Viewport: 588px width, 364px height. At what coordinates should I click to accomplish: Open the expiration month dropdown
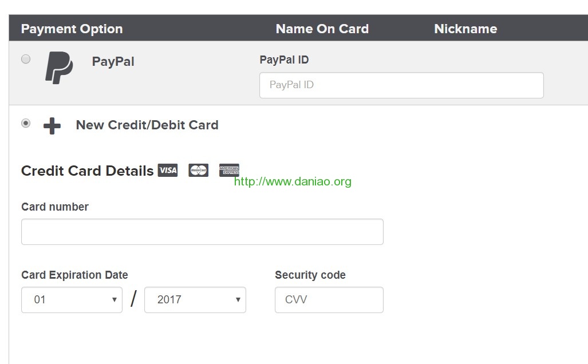(x=72, y=300)
